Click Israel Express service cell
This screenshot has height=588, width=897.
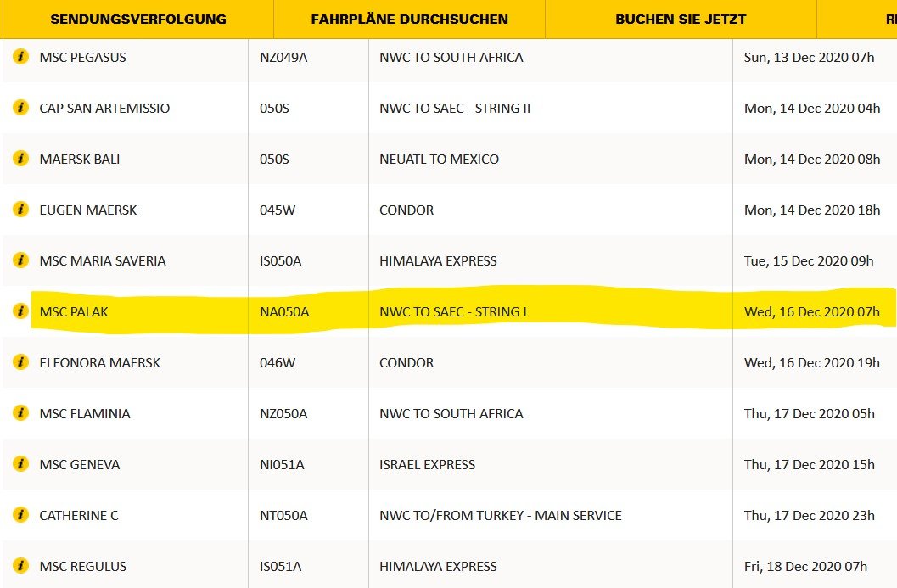(427, 465)
